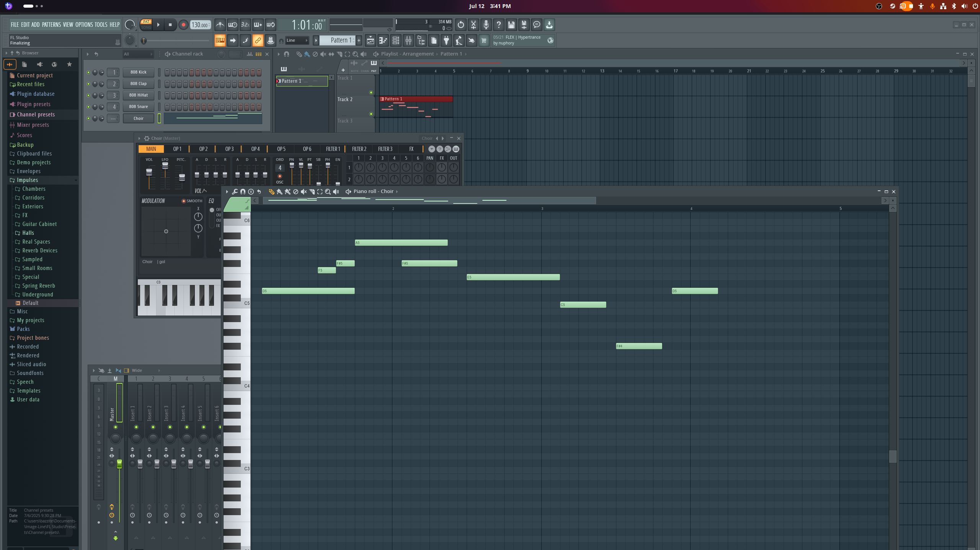980x550 pixels.
Task: Toggle the Insert 1 mixer track enable LED
Action: point(136,427)
